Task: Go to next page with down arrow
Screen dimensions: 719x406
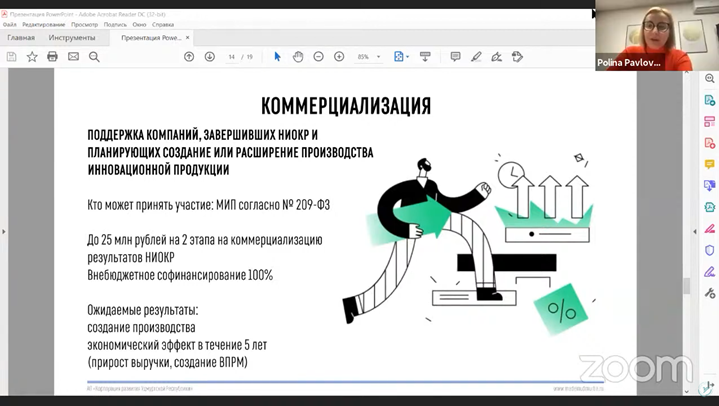Action: tap(210, 57)
